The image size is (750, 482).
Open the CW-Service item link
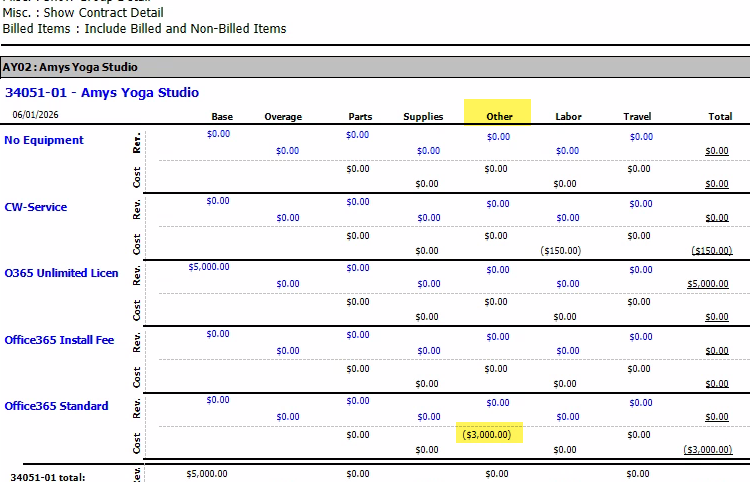pyautogui.click(x=36, y=207)
